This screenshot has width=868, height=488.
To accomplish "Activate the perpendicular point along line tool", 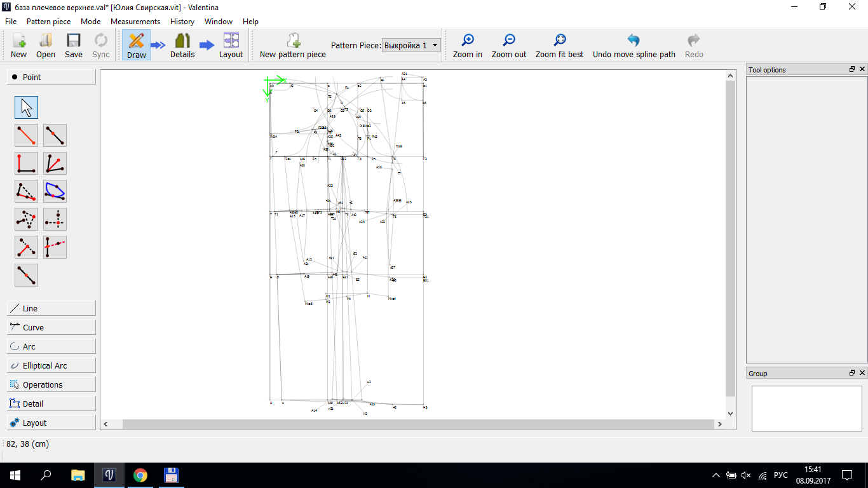I will (26, 247).
